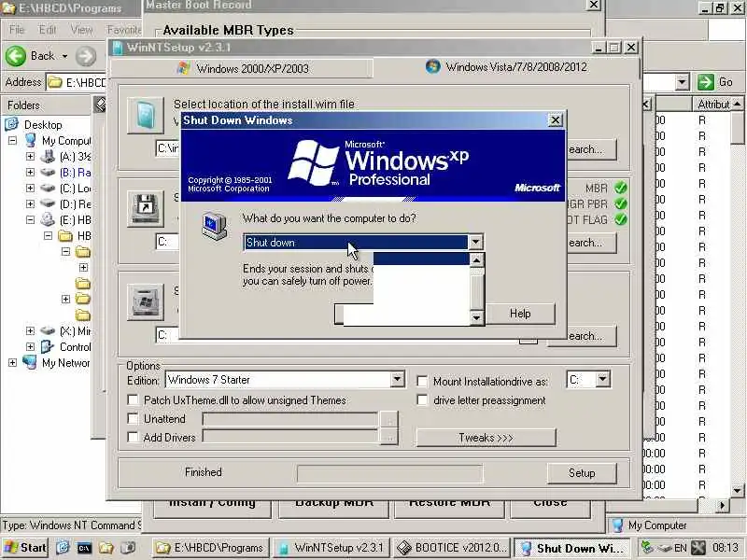747x560 pixels.
Task: Click the installation drive icon in WinNTSetup
Action: point(146,301)
